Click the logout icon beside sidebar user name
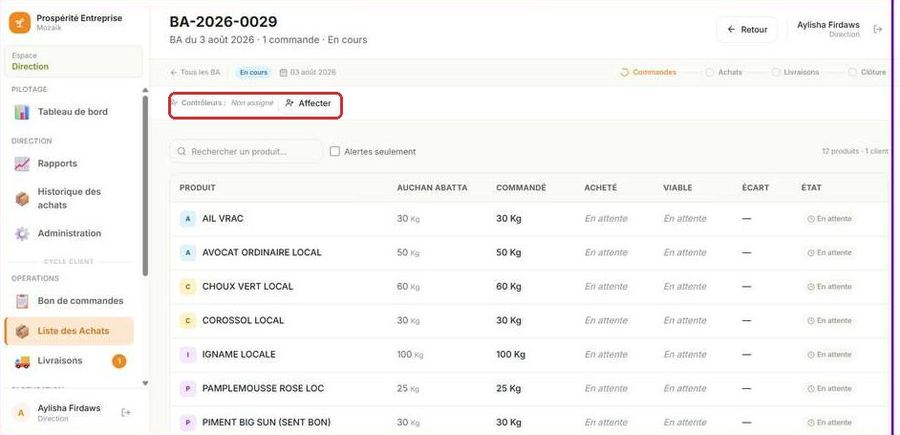Viewport: 900px width, 435px height. 126,412
